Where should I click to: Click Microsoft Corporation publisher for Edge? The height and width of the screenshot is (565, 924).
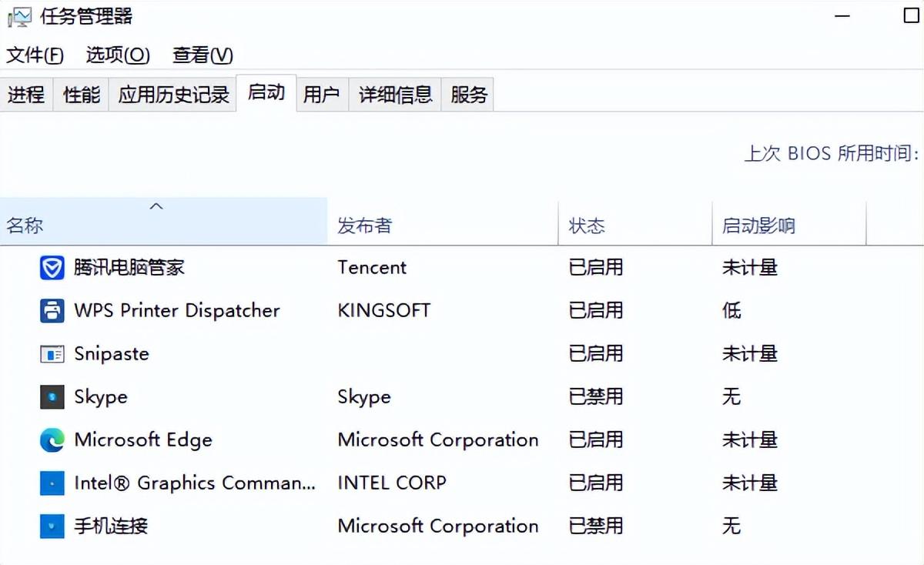tap(438, 440)
